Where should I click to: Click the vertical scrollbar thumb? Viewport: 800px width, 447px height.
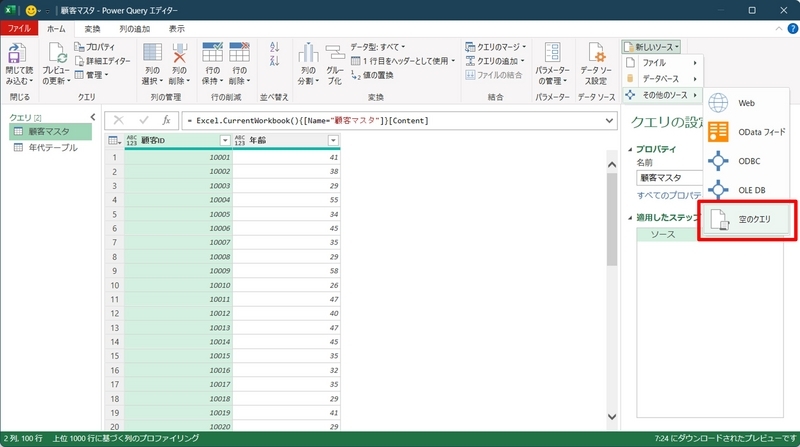[x=612, y=219]
